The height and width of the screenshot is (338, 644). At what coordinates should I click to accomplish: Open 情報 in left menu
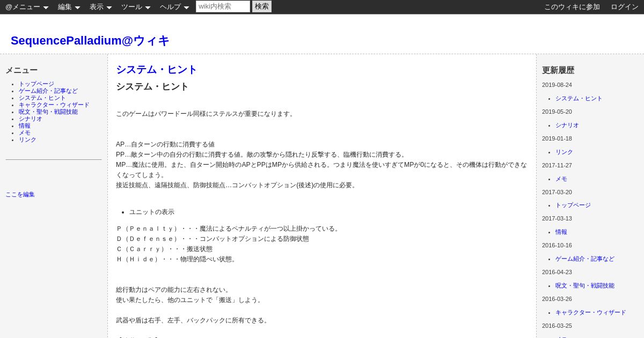(25, 126)
